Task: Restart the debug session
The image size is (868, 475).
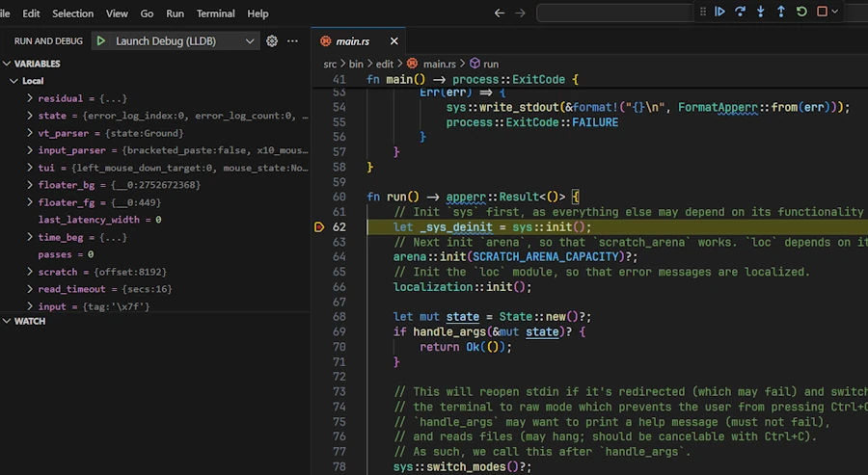Action: click(801, 12)
